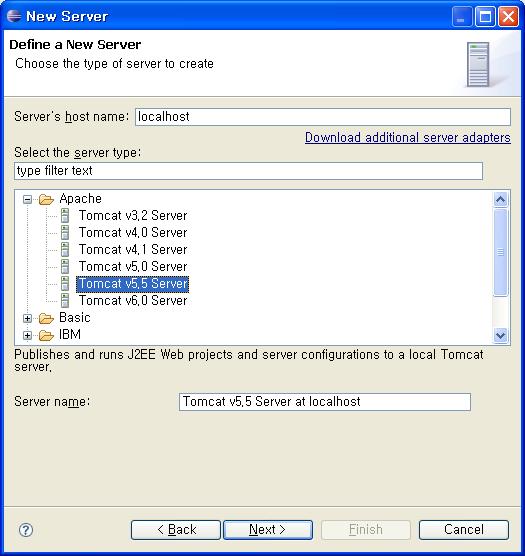Expand the IBM server category
Image resolution: width=525 pixels, height=556 pixels.
(x=27, y=335)
